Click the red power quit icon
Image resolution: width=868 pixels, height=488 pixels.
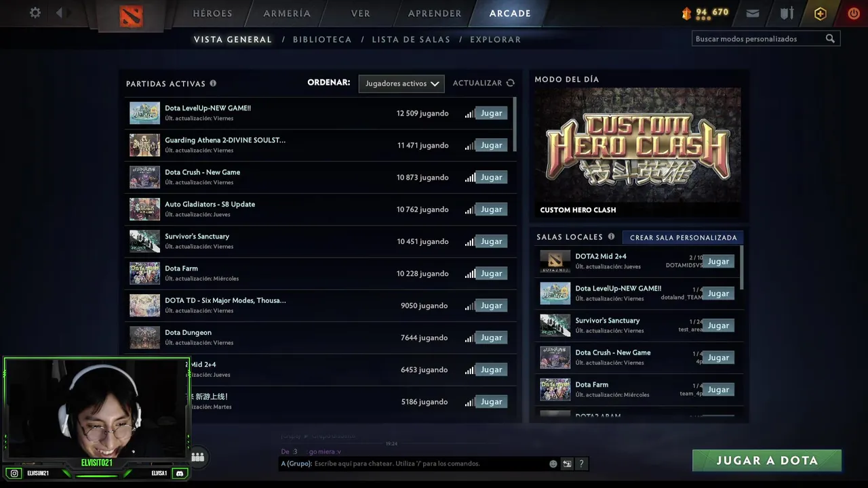854,13
